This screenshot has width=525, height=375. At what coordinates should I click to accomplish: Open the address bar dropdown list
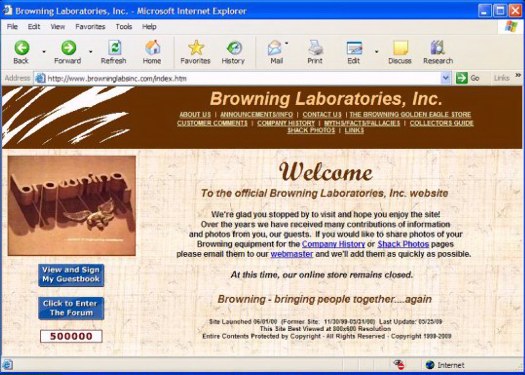point(445,78)
